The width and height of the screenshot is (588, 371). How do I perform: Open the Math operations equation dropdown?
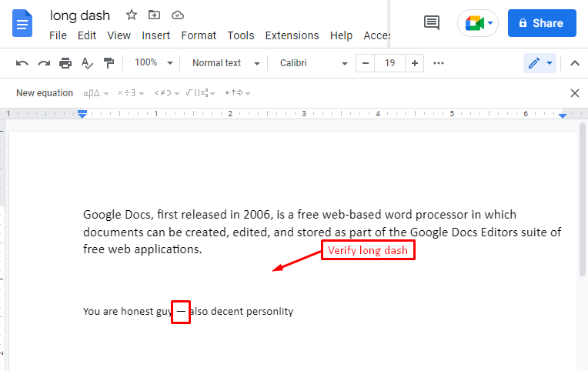[x=201, y=93]
